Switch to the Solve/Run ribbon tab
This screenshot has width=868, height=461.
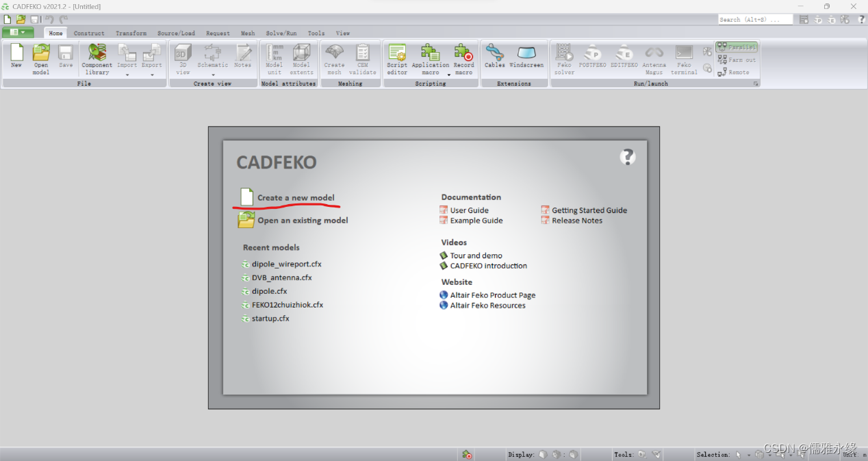(281, 33)
